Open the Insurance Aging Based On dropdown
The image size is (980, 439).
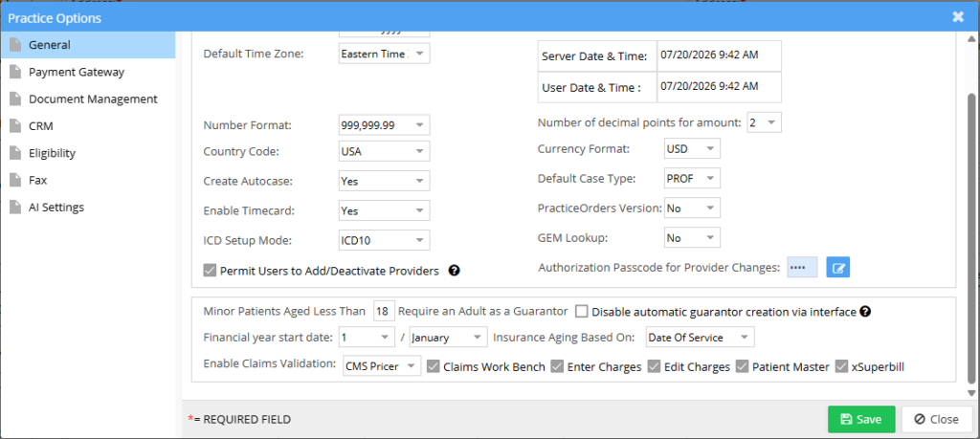point(700,338)
